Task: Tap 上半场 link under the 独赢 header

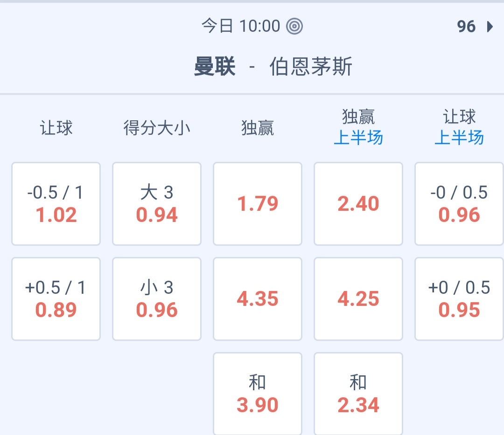Action: (x=358, y=138)
